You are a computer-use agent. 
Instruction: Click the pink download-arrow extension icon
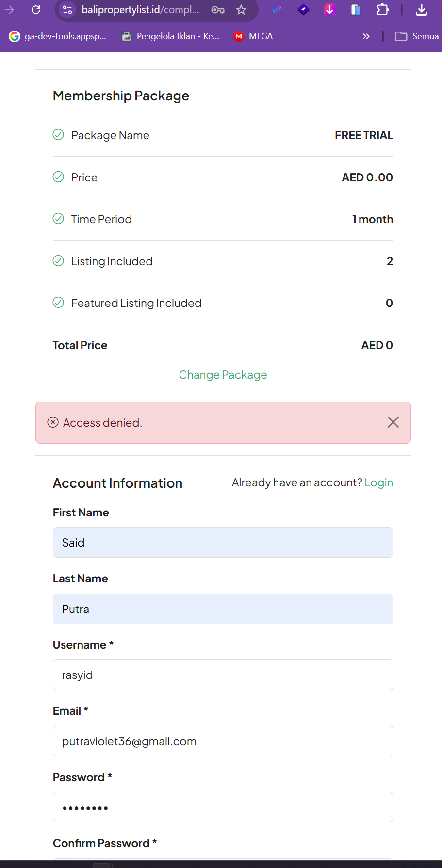(x=330, y=10)
